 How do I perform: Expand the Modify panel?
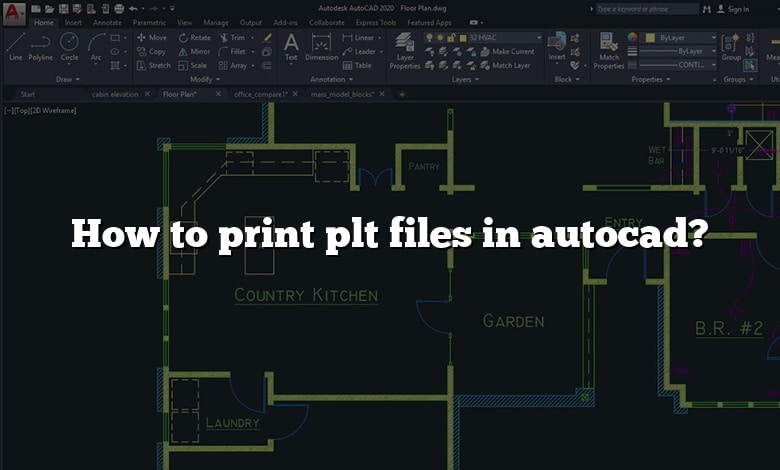click(205, 79)
